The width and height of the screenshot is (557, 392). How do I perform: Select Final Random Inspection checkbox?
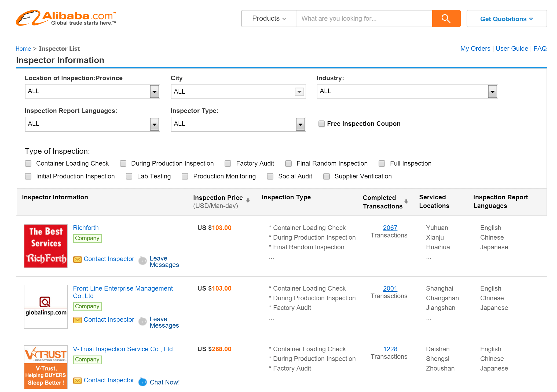click(x=288, y=163)
